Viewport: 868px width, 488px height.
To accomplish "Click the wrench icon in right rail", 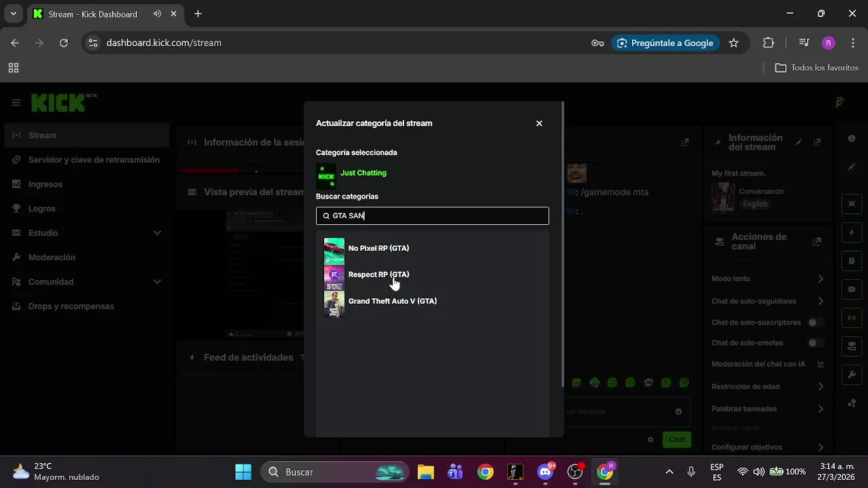I will click(852, 375).
